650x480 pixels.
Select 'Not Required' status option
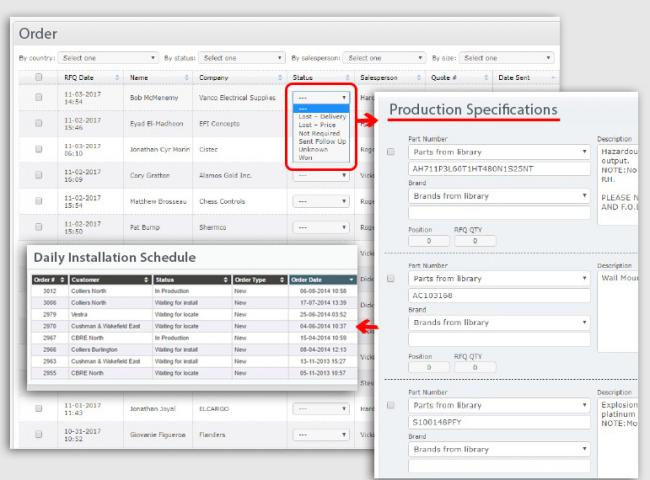tap(319, 133)
